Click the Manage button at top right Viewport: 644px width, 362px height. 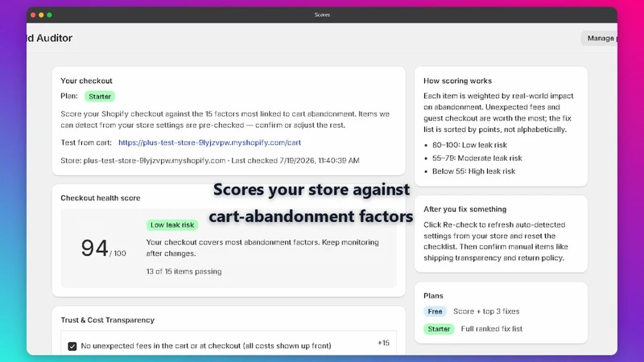tap(599, 38)
